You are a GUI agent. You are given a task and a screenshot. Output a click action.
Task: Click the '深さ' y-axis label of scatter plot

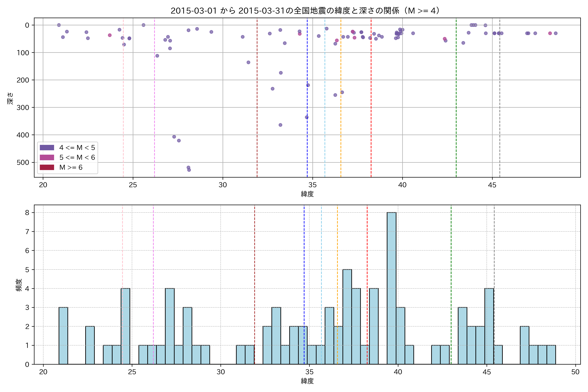(10, 98)
